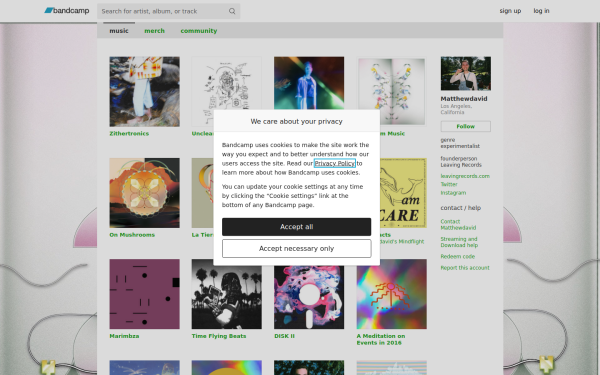Open the Zithertronics album cover
Image resolution: width=600 pixels, height=375 pixels.
144,91
